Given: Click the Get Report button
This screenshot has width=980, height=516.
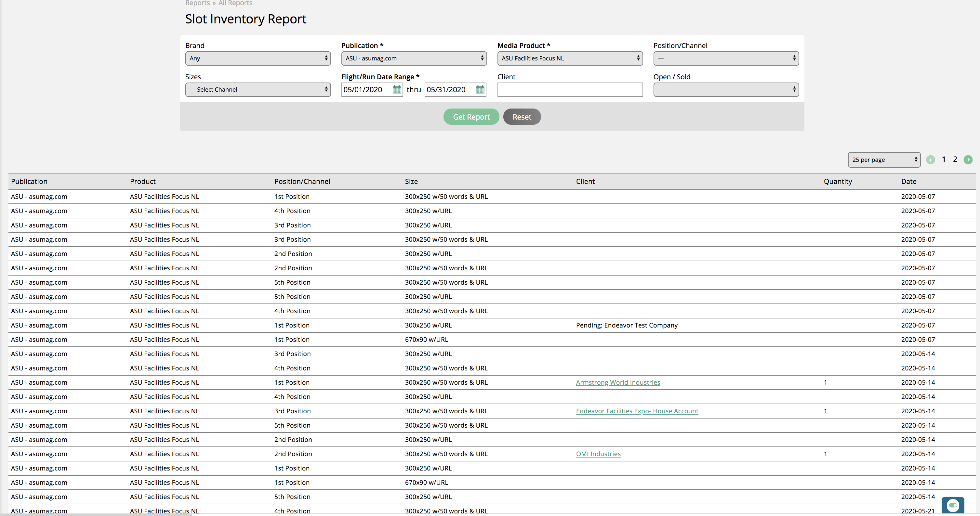Looking at the screenshot, I should coord(471,117).
